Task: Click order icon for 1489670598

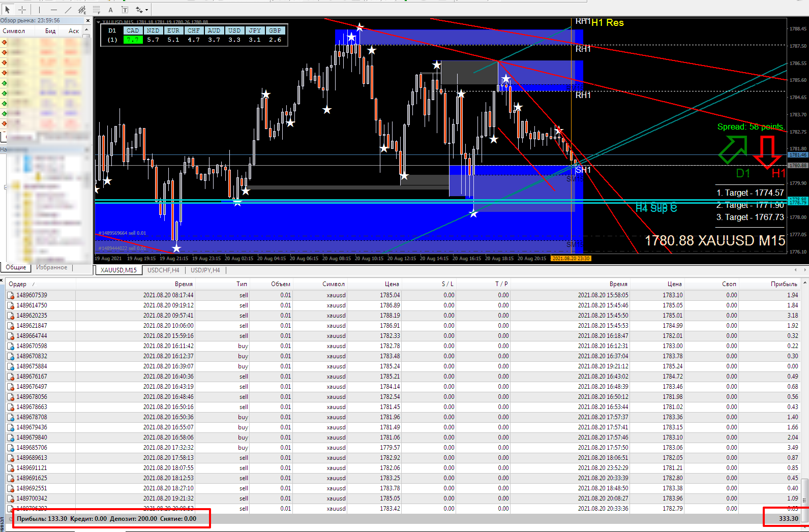Action: pyautogui.click(x=11, y=346)
